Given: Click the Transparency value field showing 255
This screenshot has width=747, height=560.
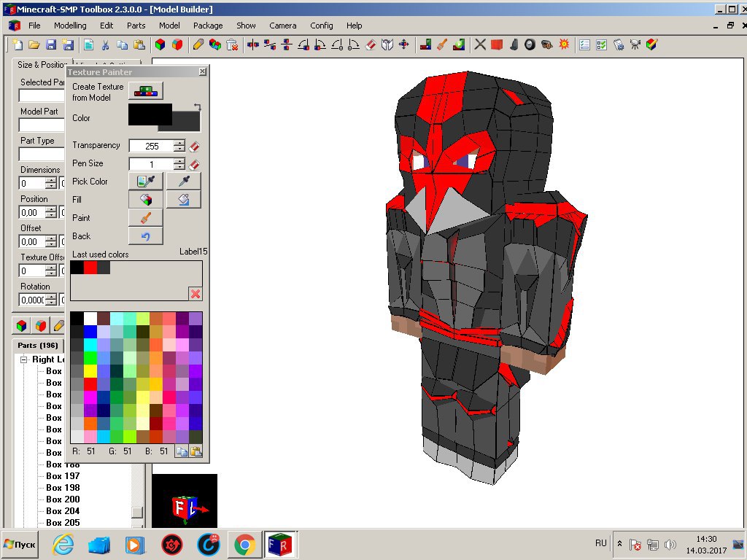Looking at the screenshot, I should click(152, 146).
